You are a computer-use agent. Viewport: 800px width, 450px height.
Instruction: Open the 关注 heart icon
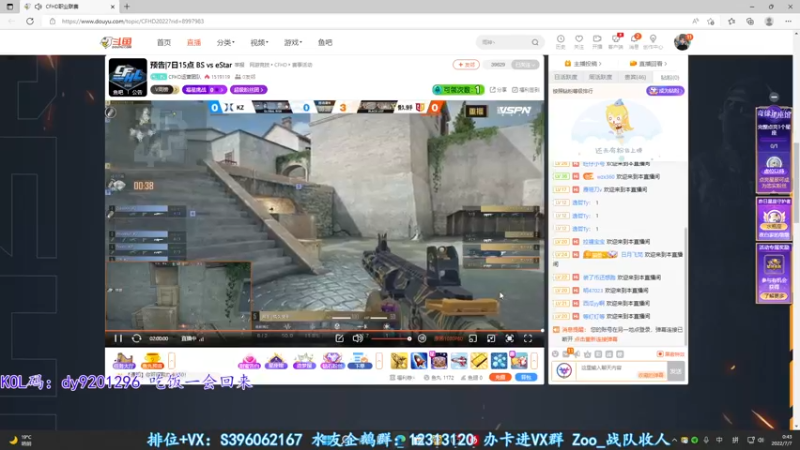pyautogui.click(x=579, y=41)
